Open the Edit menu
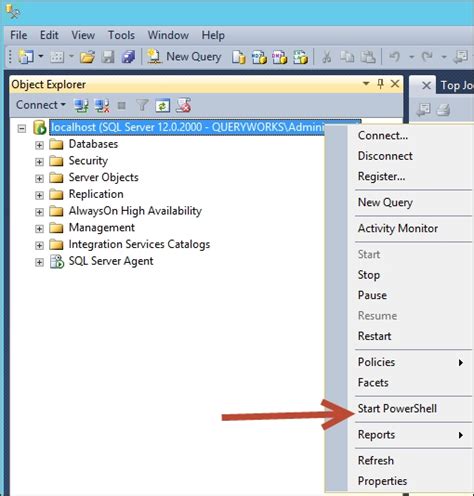The width and height of the screenshot is (474, 496). [49, 35]
